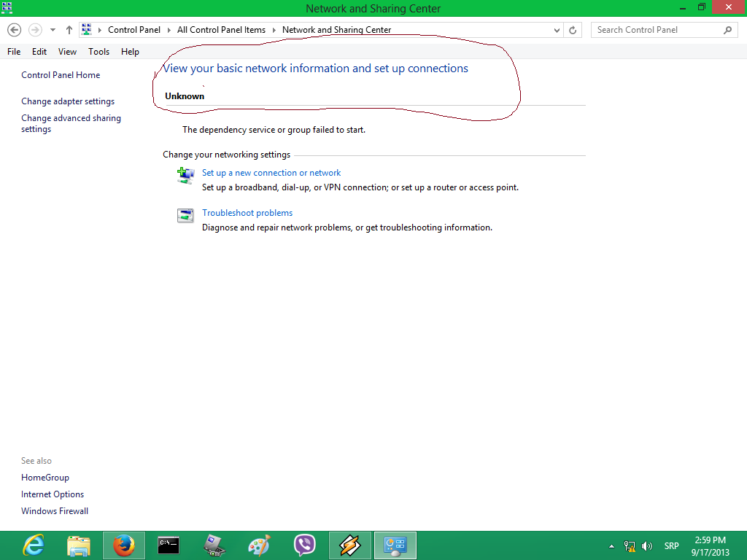The image size is (747, 560).
Task: Go up one level with Up arrow
Action: [69, 30]
